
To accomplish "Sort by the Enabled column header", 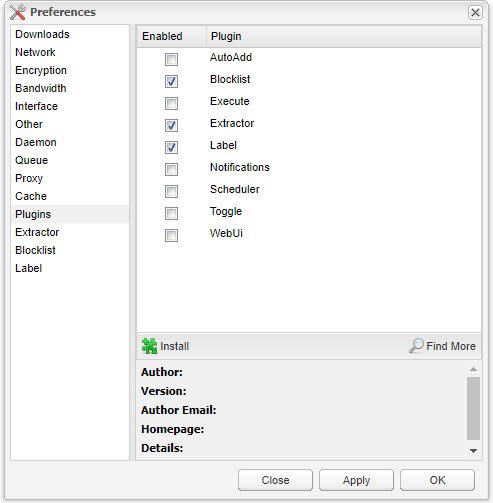I will pyautogui.click(x=171, y=36).
